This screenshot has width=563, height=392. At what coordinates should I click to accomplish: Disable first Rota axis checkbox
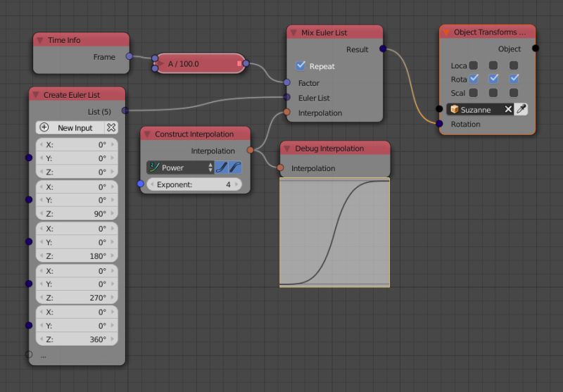474,79
